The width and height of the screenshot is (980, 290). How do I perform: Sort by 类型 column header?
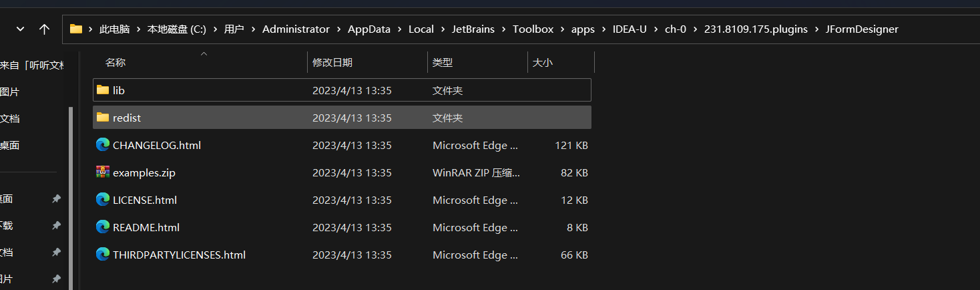coord(443,62)
